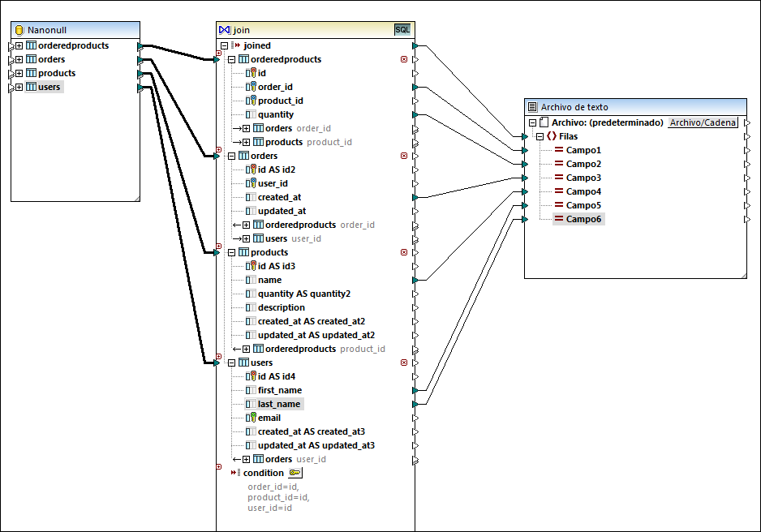761x532 pixels.
Task: Collapse the Filas node
Action: click(x=540, y=136)
